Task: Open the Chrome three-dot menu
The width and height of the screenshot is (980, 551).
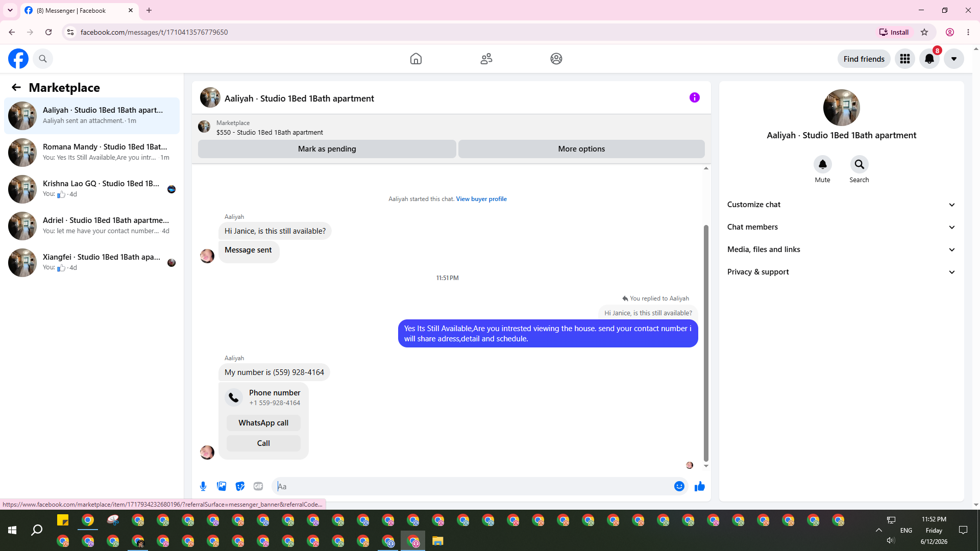Action: 968,32
